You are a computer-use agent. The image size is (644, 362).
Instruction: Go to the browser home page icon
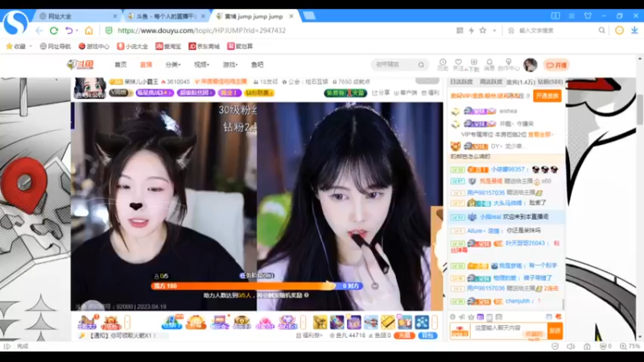point(89,31)
